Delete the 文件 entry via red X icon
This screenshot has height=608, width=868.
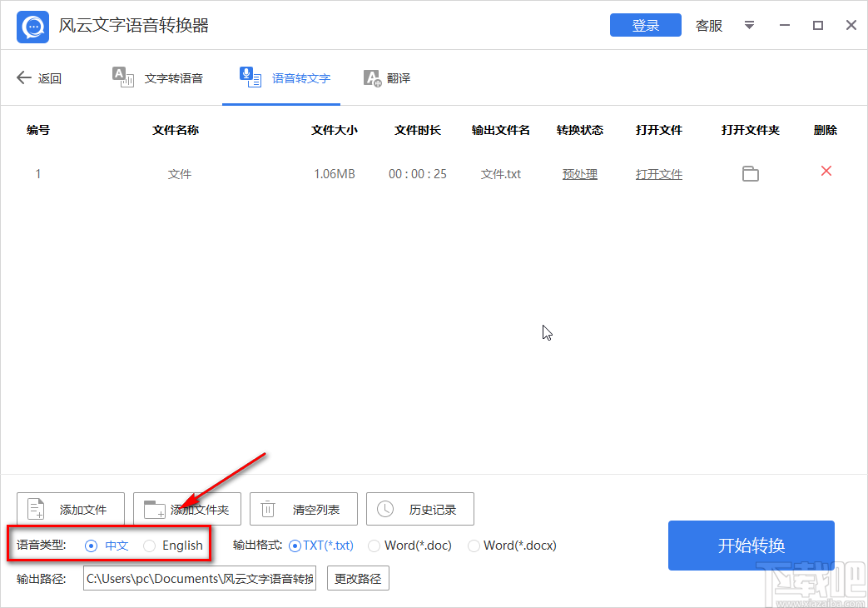click(x=825, y=171)
